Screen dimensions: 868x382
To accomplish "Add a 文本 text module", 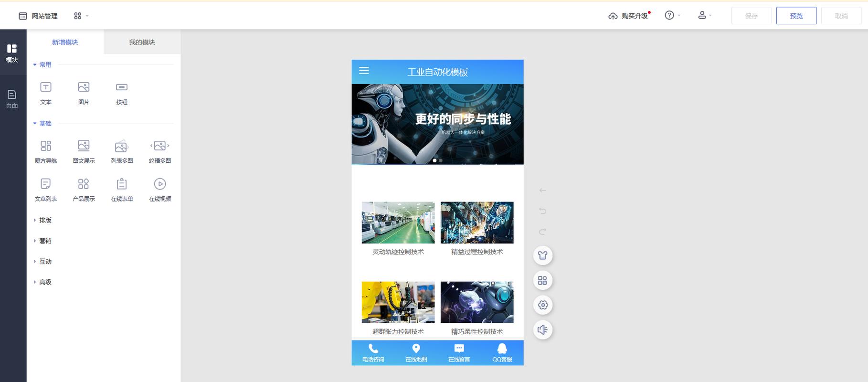I will click(46, 93).
